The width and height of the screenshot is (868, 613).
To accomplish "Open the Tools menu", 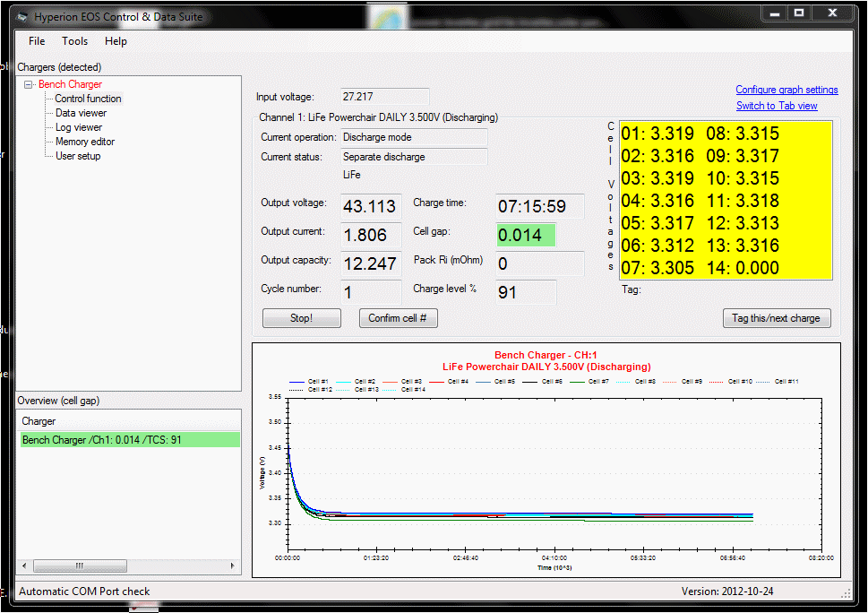I will point(75,41).
